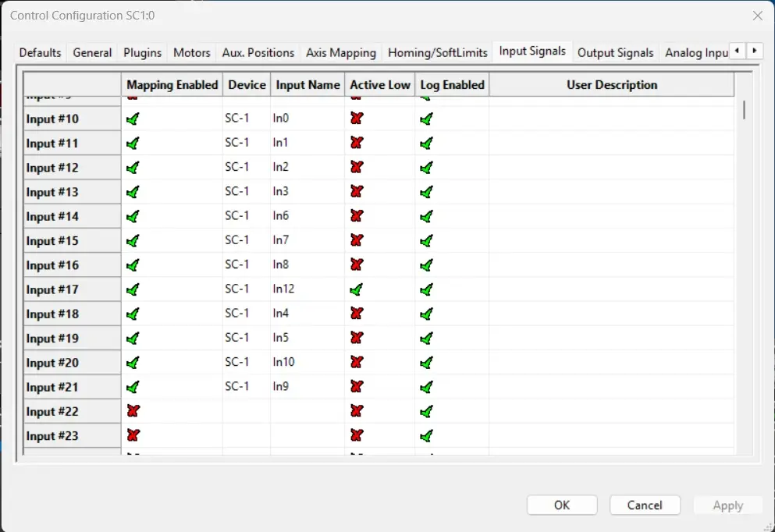Select the Input #17 row header
The height and width of the screenshot is (532, 775).
pyautogui.click(x=72, y=289)
